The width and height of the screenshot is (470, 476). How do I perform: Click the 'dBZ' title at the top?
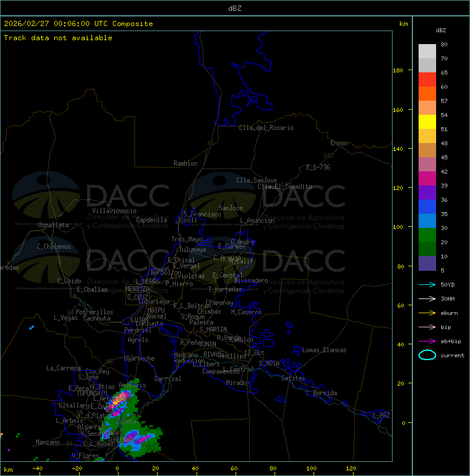click(235, 8)
